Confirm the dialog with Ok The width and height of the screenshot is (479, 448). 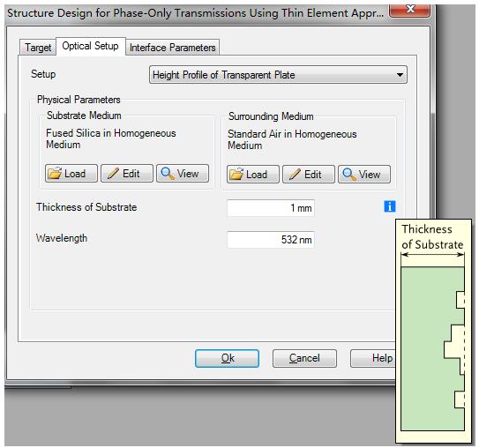[x=228, y=358]
